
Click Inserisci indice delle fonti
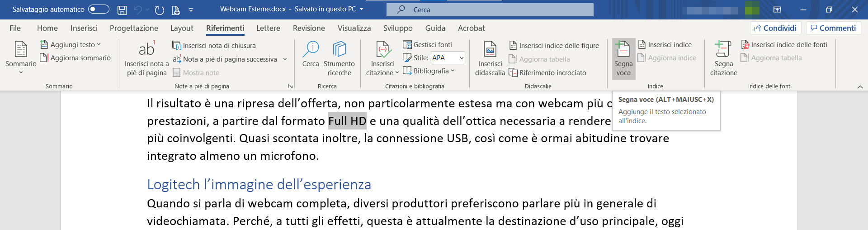784,44
